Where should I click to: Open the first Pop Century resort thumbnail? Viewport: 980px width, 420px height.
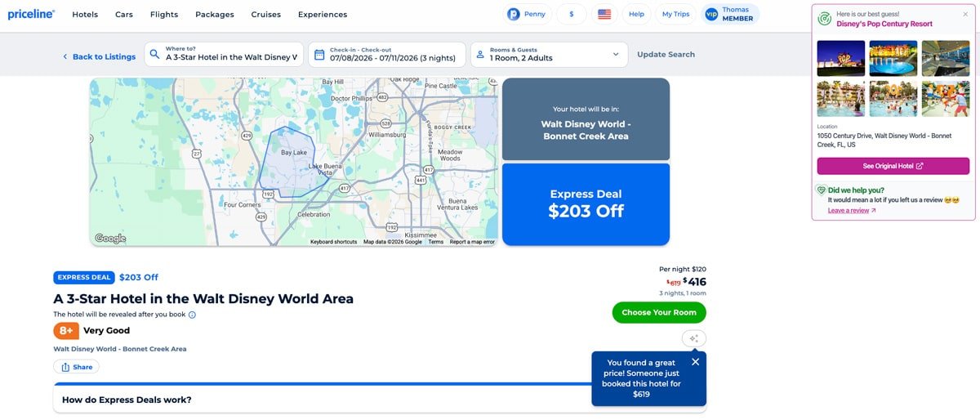pyautogui.click(x=840, y=58)
